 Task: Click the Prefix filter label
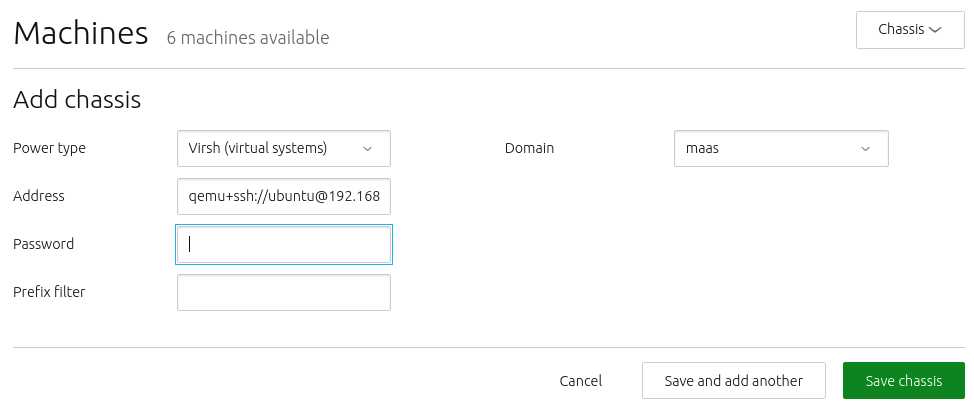pos(49,292)
